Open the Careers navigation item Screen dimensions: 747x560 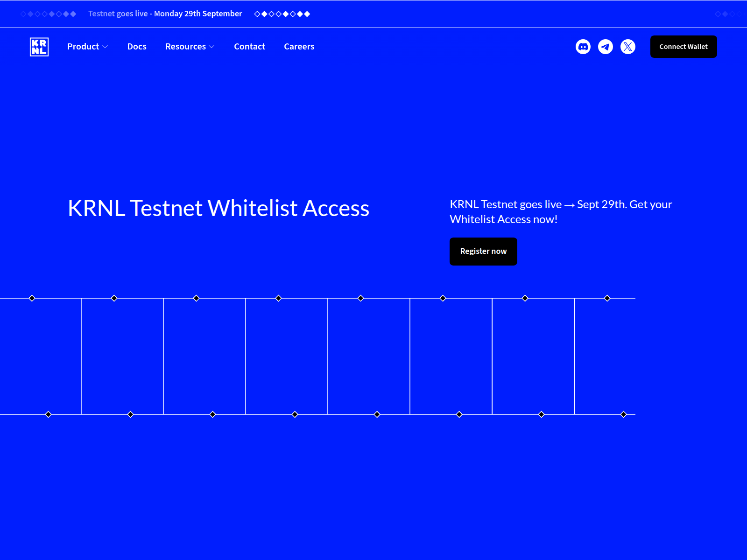click(299, 47)
